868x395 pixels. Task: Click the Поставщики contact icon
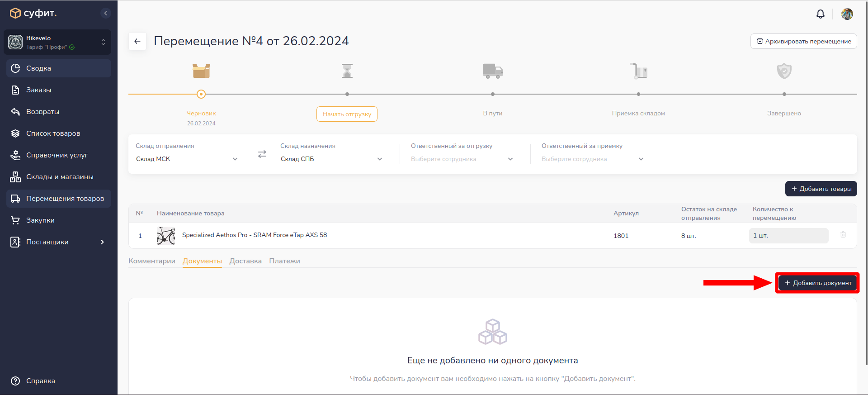(x=15, y=242)
